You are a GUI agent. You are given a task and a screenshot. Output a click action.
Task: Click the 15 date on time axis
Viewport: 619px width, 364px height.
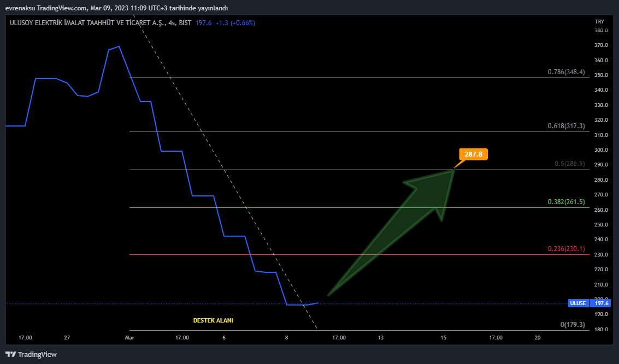(x=443, y=338)
